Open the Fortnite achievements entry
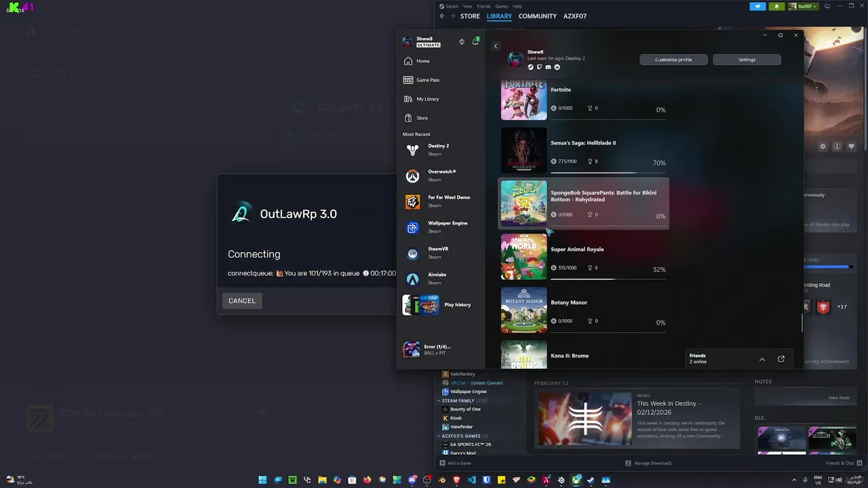The height and width of the screenshot is (488, 868). coord(584,99)
